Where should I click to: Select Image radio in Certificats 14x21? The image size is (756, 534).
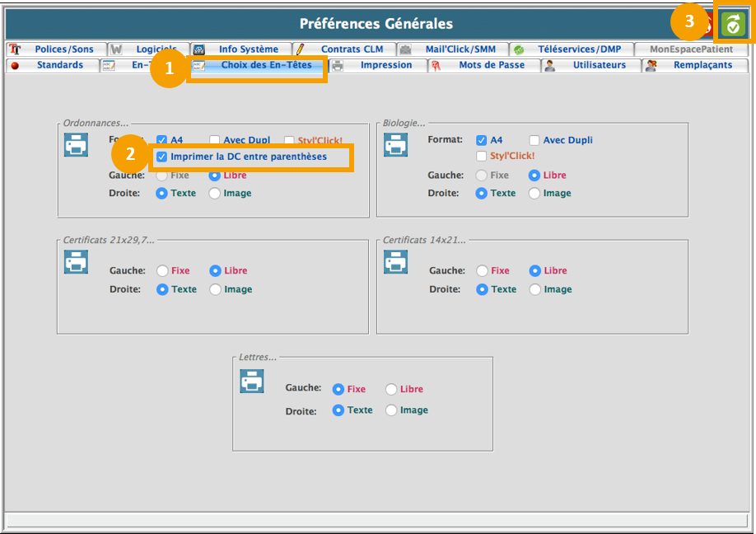535,289
